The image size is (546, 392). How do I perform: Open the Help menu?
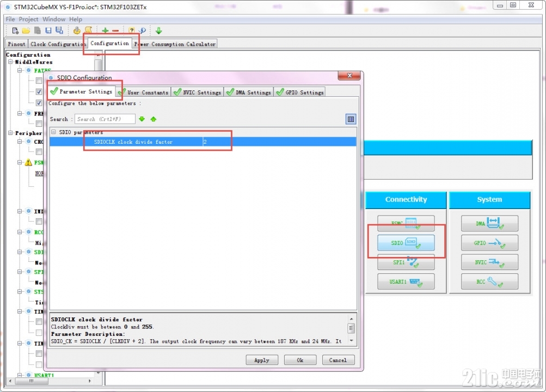76,19
